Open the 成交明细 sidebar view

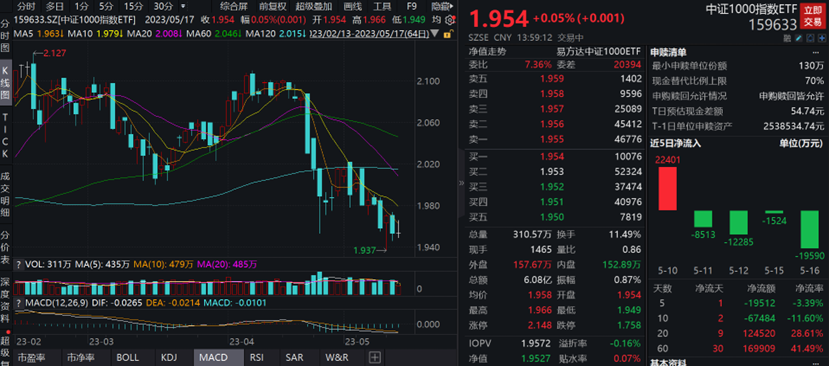click(x=5, y=193)
